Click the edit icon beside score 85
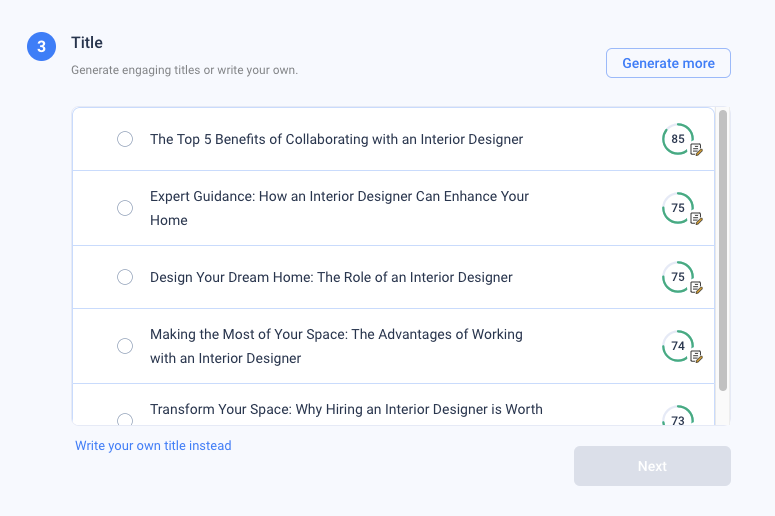 coord(696,149)
